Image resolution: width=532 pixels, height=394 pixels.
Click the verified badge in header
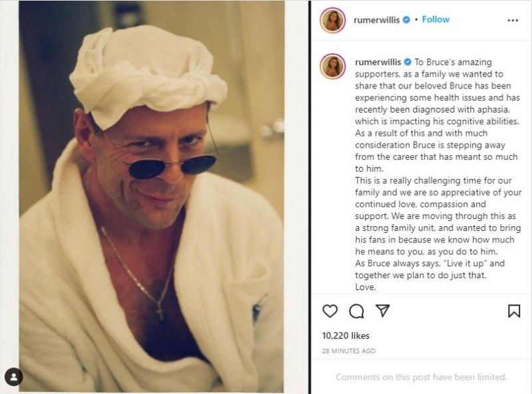click(x=406, y=20)
